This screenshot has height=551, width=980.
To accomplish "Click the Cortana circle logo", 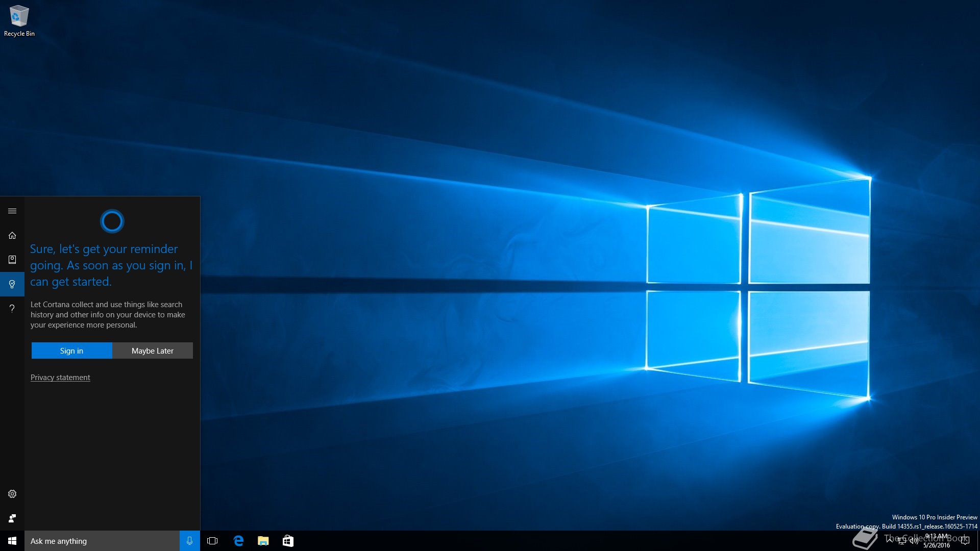I will click(x=112, y=221).
